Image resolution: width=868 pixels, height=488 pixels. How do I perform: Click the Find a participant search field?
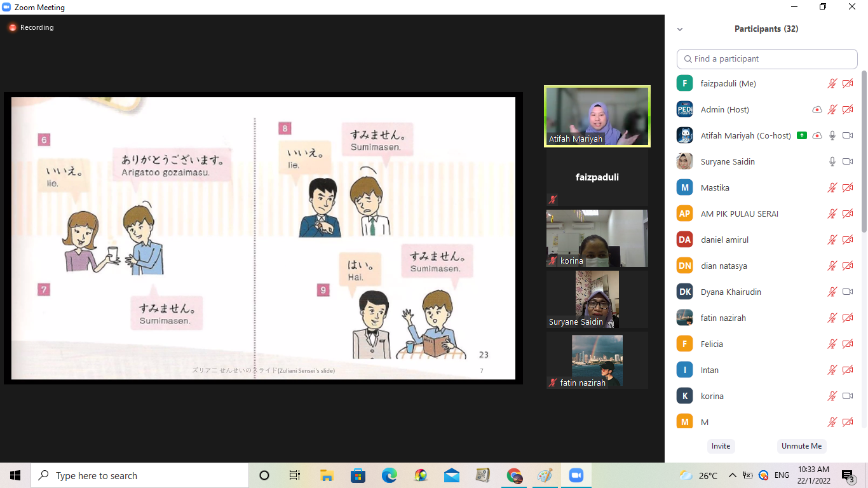pos(767,59)
